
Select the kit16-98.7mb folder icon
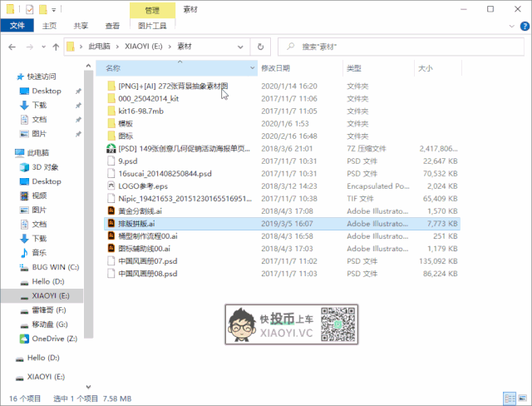111,111
